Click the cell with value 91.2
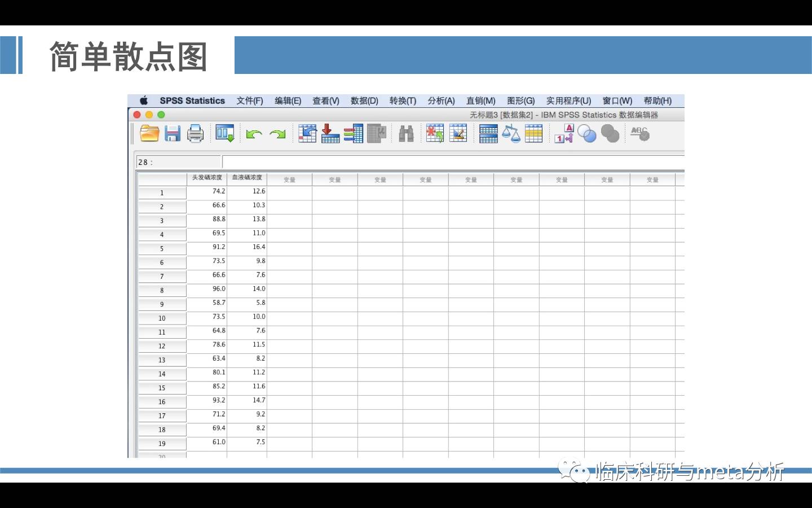This screenshot has height=508, width=812. point(207,248)
